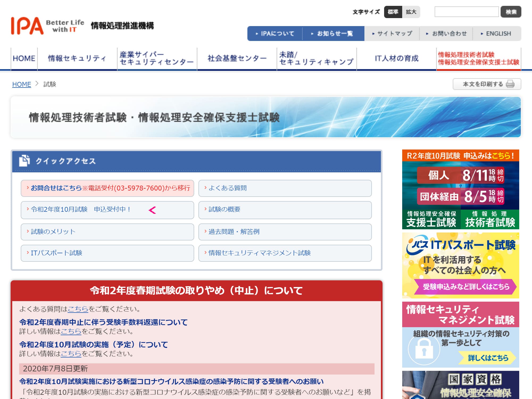Click the 2020年7月8日更新 date text
This screenshot has width=532, height=399.
pyautogui.click(x=55, y=369)
